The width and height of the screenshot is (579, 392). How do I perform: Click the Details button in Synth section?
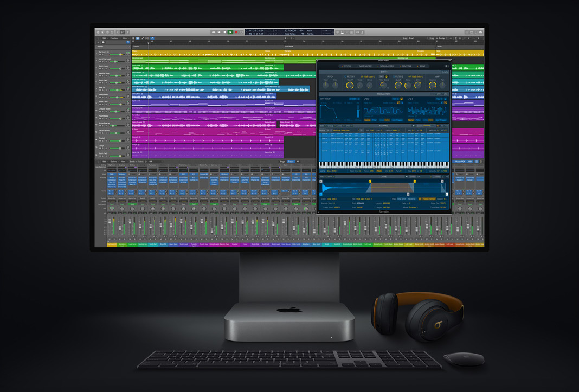(444, 72)
